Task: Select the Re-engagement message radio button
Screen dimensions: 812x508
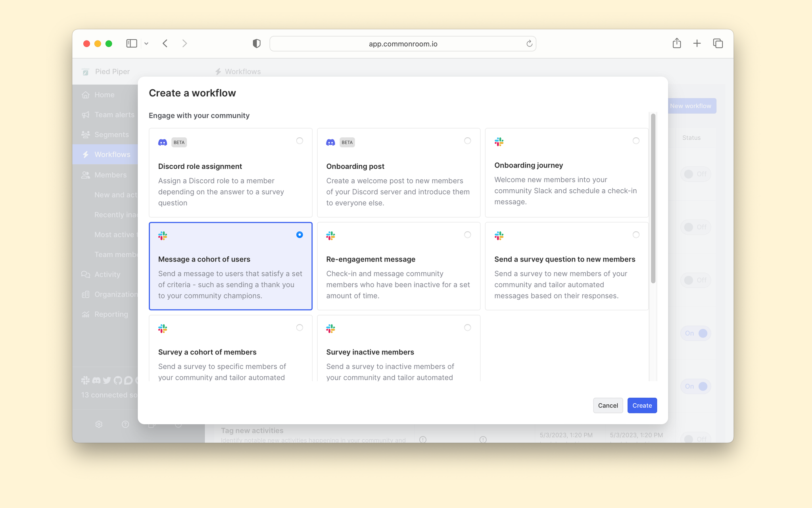Action: pos(467,234)
